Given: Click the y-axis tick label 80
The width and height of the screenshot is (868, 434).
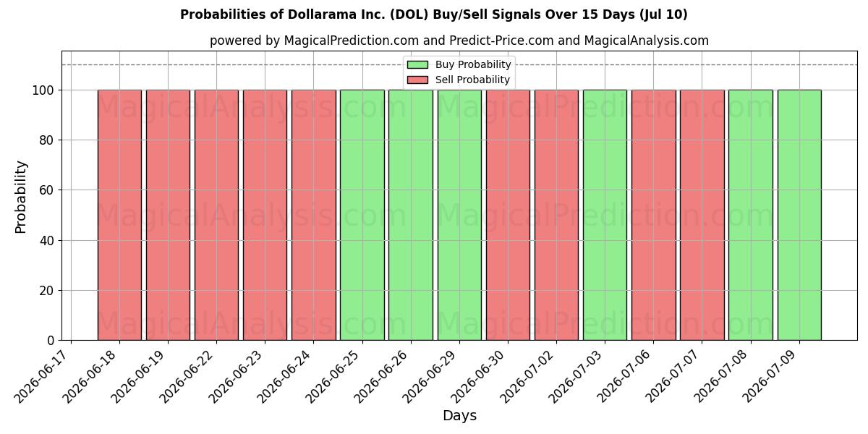Looking at the screenshot, I should (x=48, y=140).
